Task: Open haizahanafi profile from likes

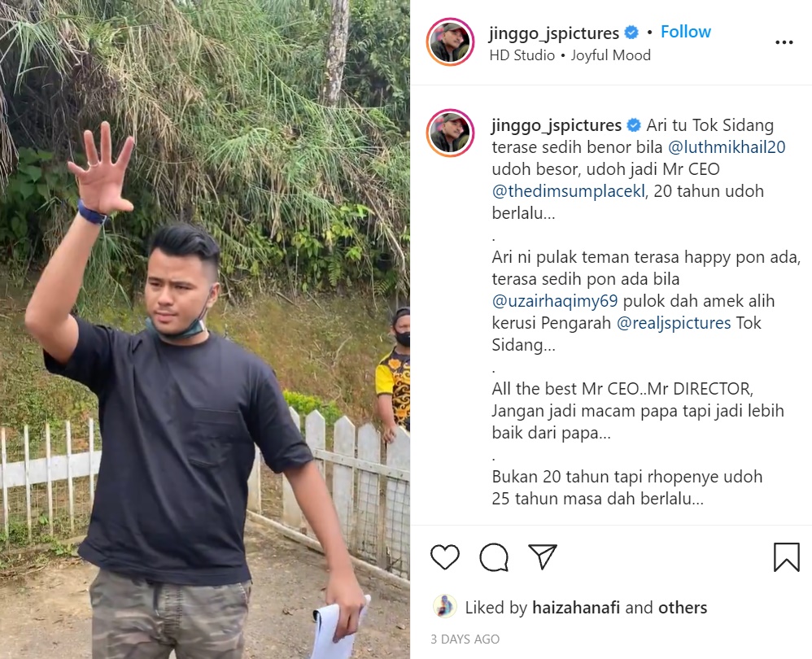Action: [x=576, y=607]
